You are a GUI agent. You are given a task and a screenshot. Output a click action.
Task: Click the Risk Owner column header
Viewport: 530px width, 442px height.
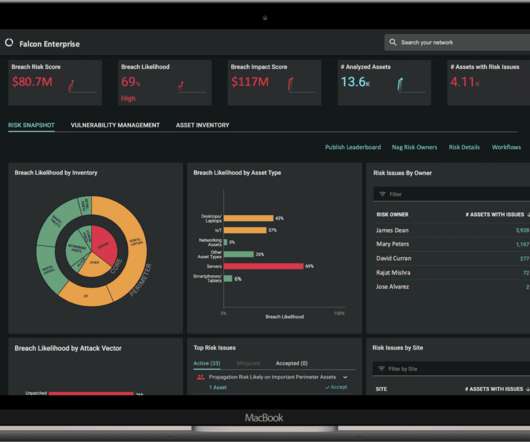click(x=392, y=215)
